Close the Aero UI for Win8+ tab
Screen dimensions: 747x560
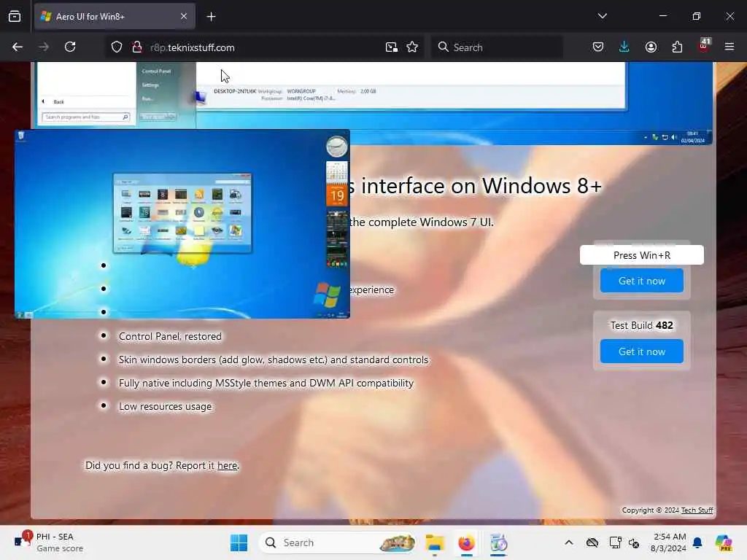coord(184,16)
